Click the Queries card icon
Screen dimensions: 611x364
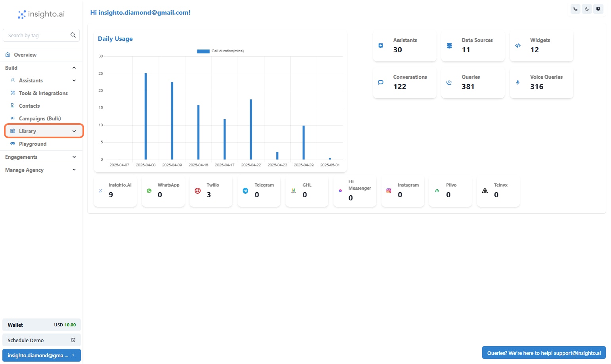[x=449, y=82]
